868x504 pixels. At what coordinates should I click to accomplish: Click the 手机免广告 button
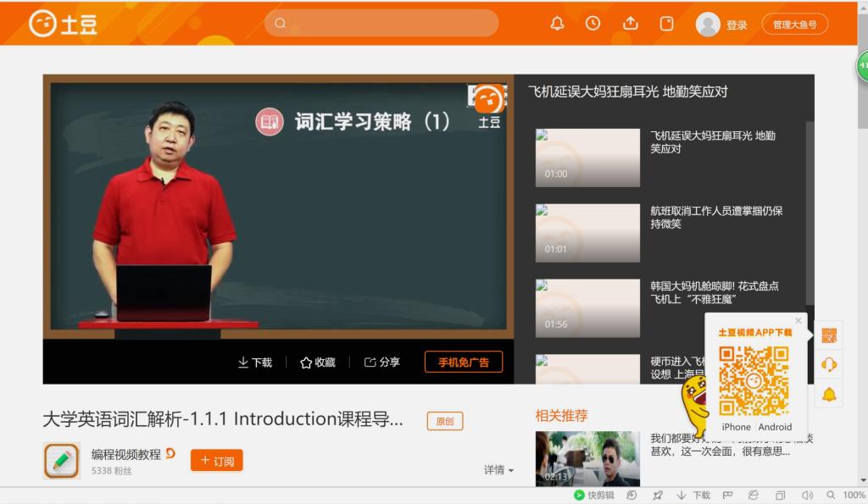click(x=463, y=363)
